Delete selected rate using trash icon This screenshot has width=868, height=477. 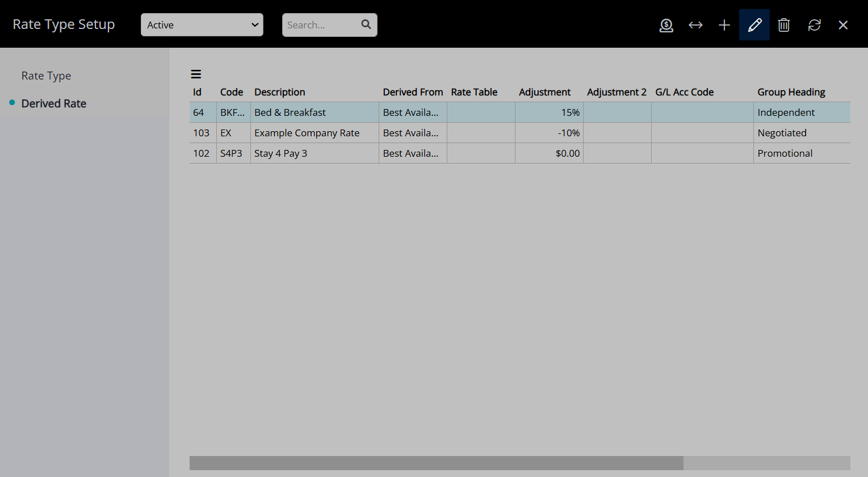click(x=784, y=25)
